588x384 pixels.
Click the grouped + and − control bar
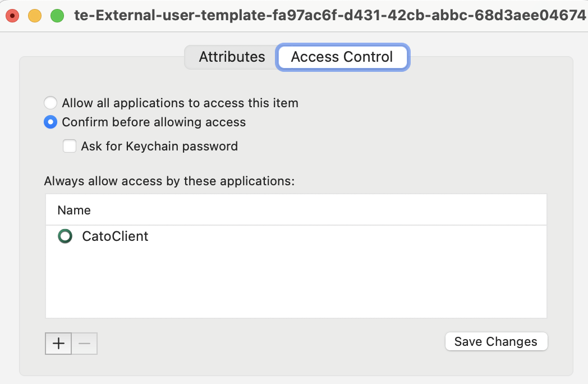[x=71, y=343]
